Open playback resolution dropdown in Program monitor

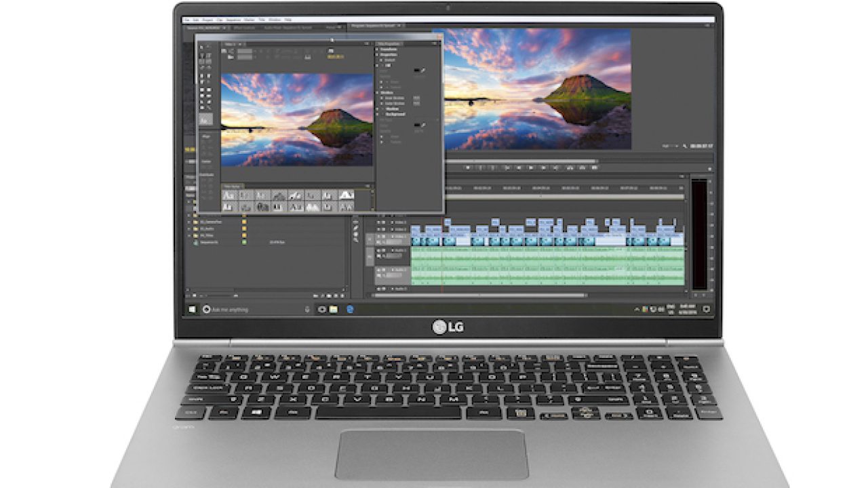pos(670,146)
